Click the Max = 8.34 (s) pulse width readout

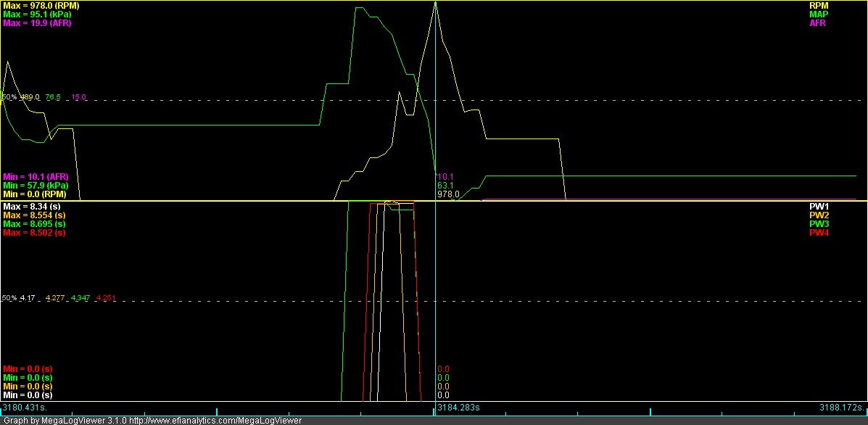click(x=31, y=207)
